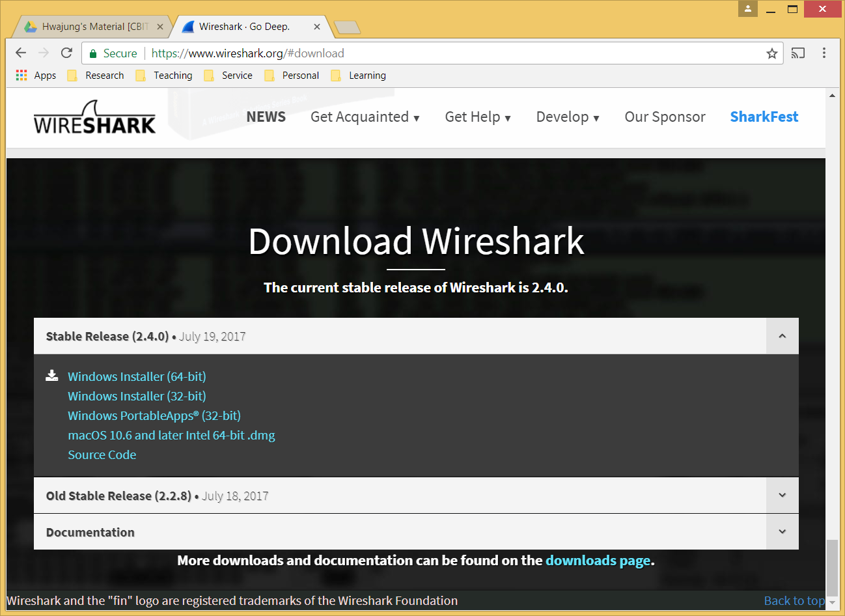This screenshot has width=845, height=616.
Task: Download Windows Installer (32-bit)
Action: click(137, 396)
